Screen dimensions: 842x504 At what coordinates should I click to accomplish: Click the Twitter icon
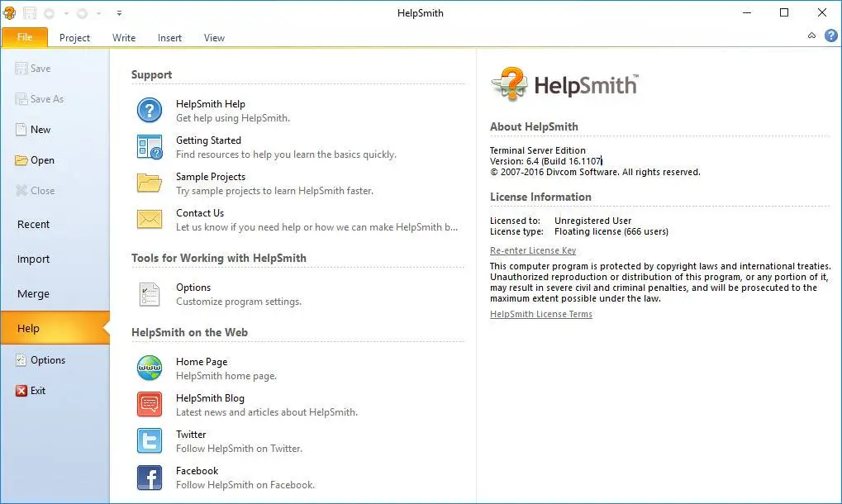pos(150,440)
